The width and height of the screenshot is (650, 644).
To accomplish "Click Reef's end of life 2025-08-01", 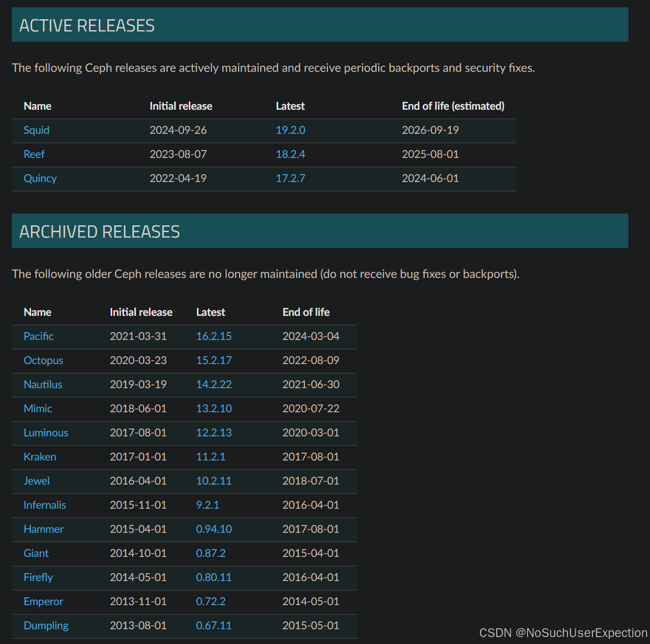I will point(430,154).
